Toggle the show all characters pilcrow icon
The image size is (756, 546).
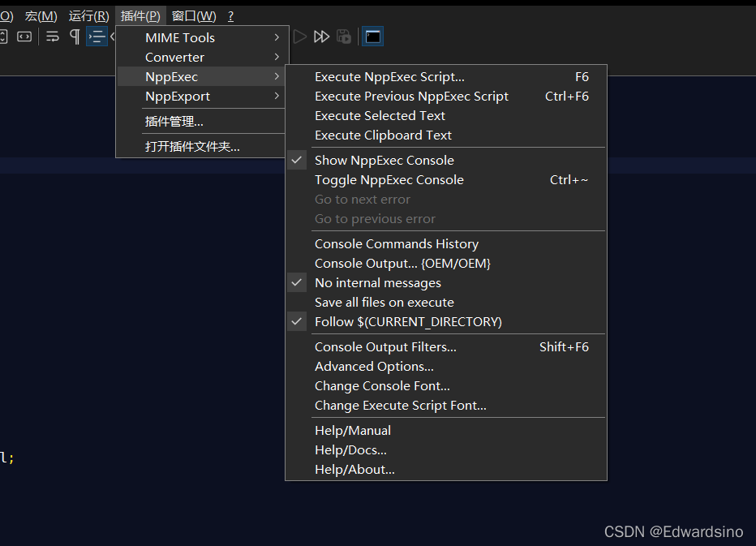(x=75, y=37)
